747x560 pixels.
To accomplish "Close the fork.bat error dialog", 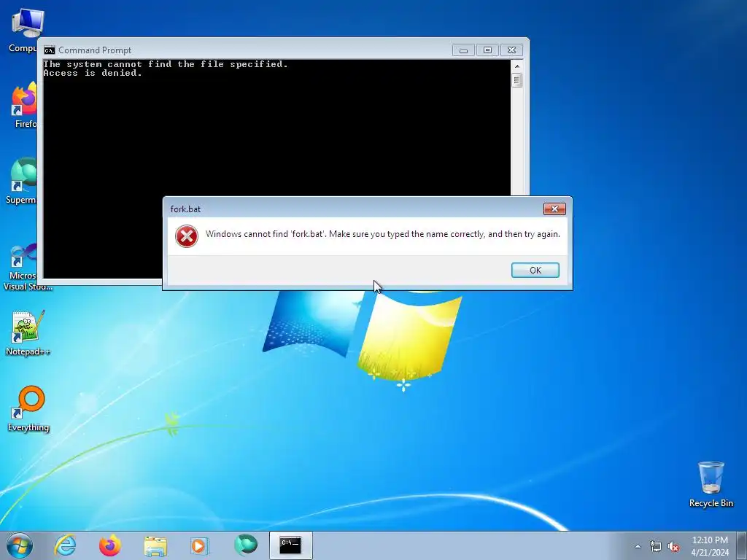I will (554, 209).
